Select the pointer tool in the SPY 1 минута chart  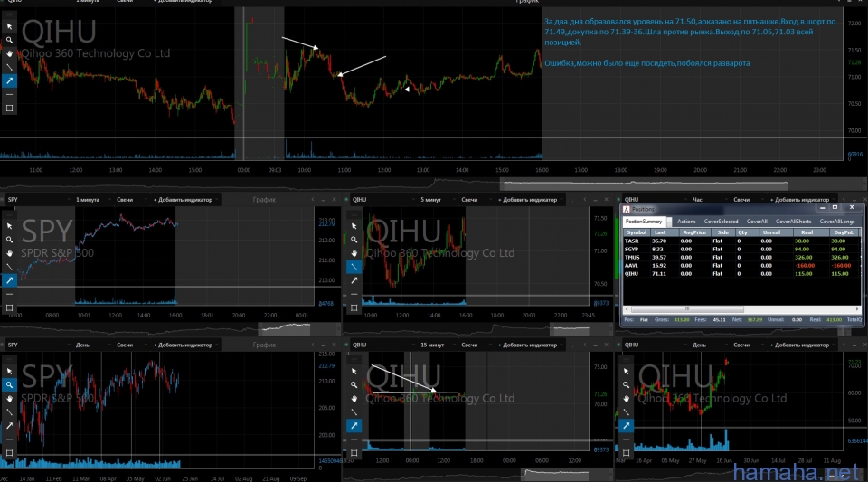pos(9,226)
